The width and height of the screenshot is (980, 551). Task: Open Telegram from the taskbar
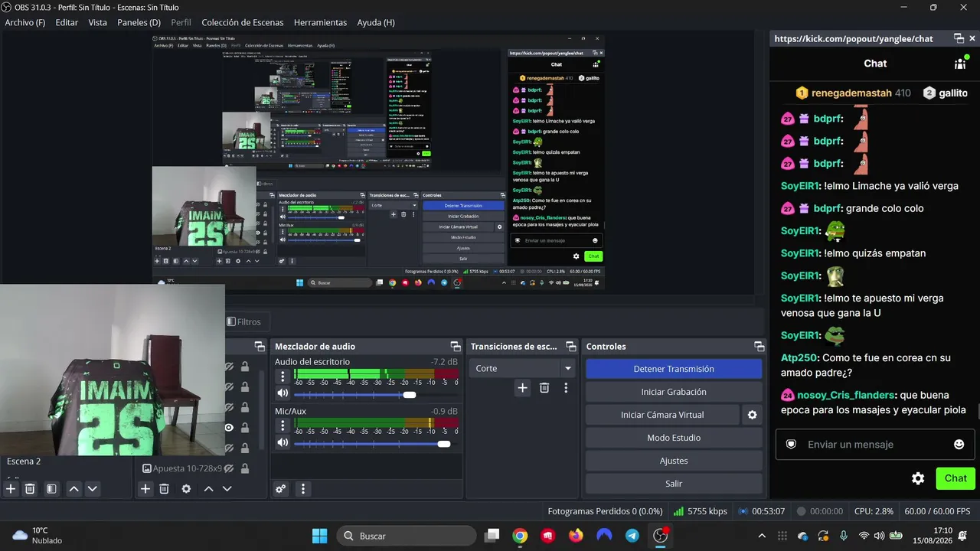tap(632, 536)
